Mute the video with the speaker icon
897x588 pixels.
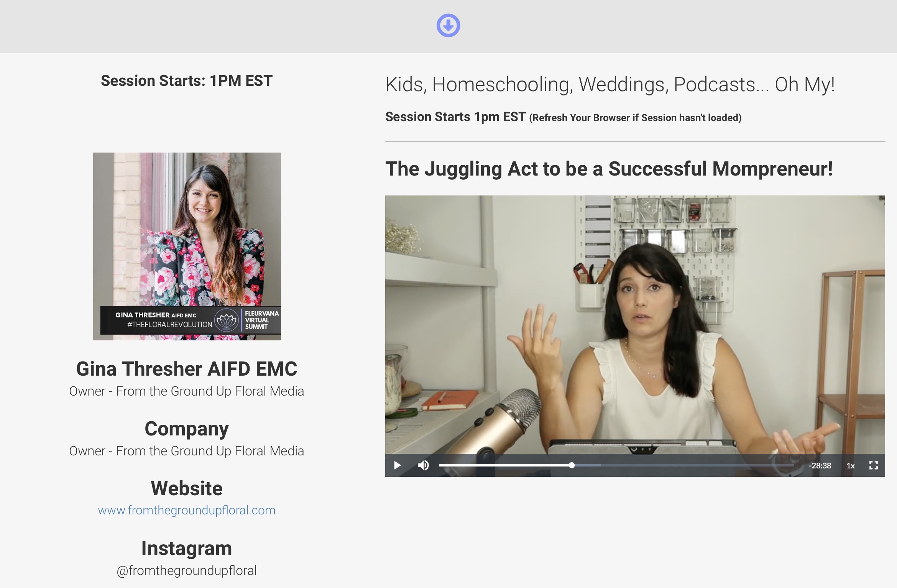(x=423, y=465)
